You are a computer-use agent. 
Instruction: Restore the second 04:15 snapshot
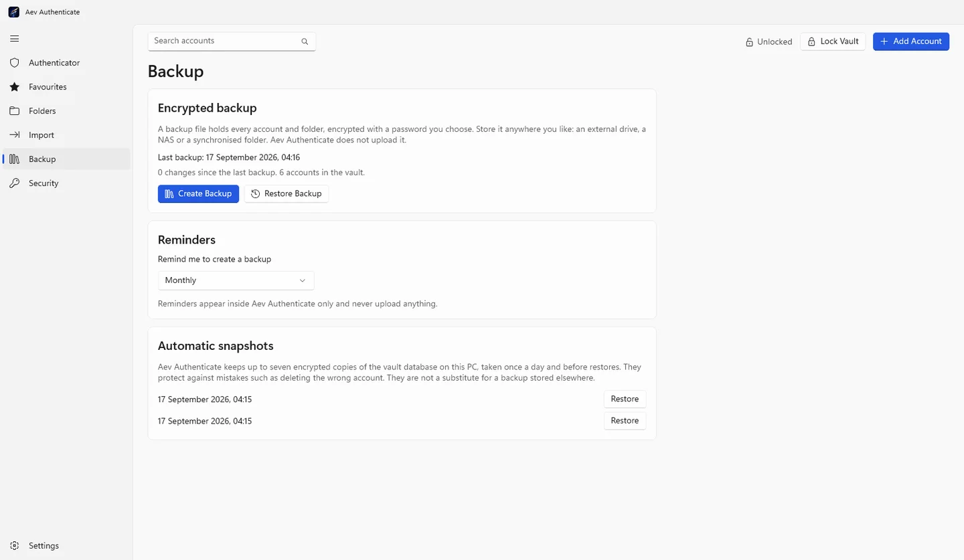tap(625, 421)
